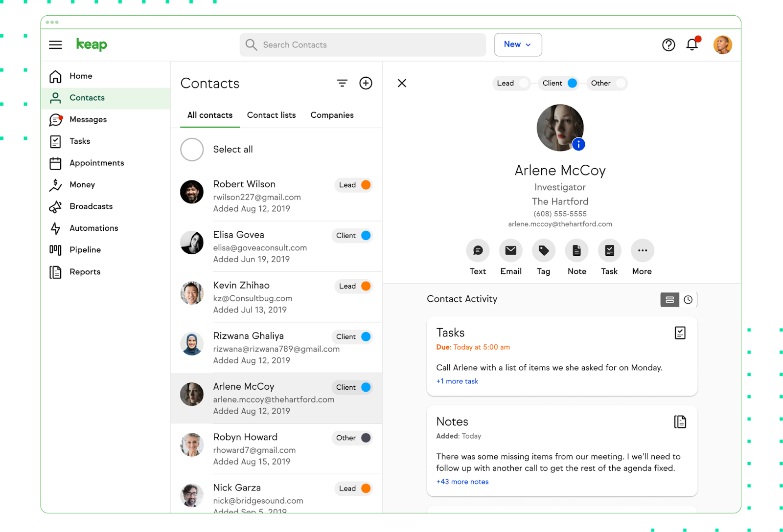Toggle Nick Garza's Lead status badge
Image resolution: width=783 pixels, height=532 pixels.
click(354, 488)
